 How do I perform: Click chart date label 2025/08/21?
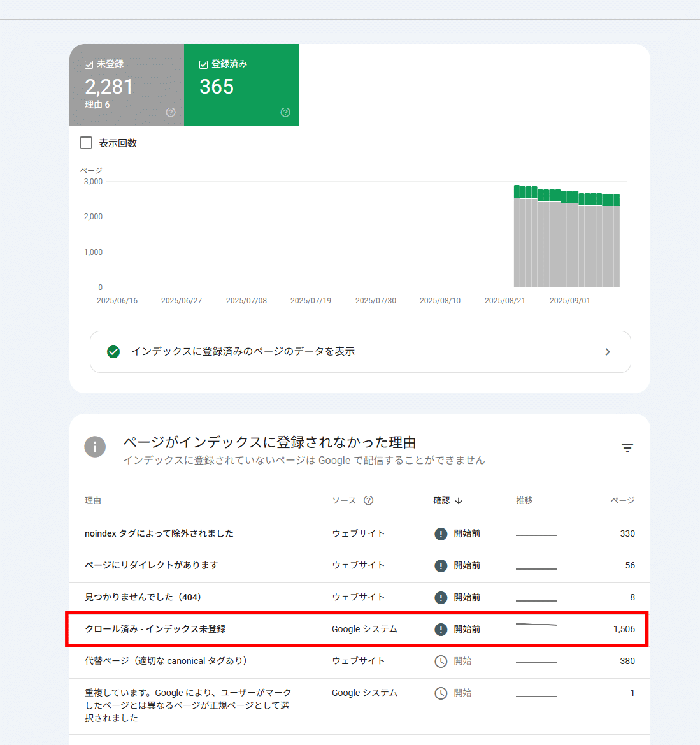point(505,301)
